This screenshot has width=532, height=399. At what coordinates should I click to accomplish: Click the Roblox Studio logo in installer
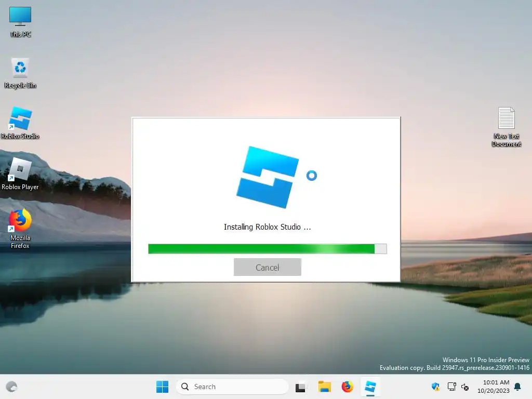[x=268, y=177]
